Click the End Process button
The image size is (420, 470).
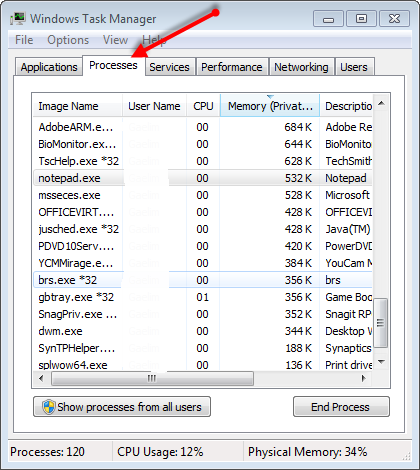341,407
